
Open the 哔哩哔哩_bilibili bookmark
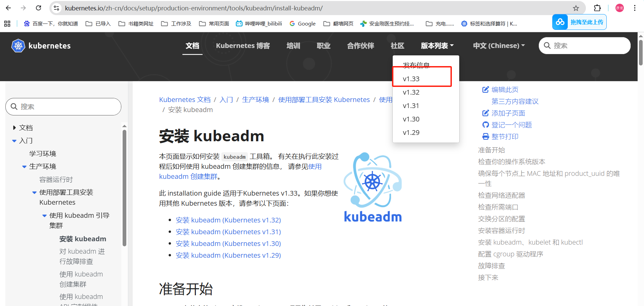259,23
